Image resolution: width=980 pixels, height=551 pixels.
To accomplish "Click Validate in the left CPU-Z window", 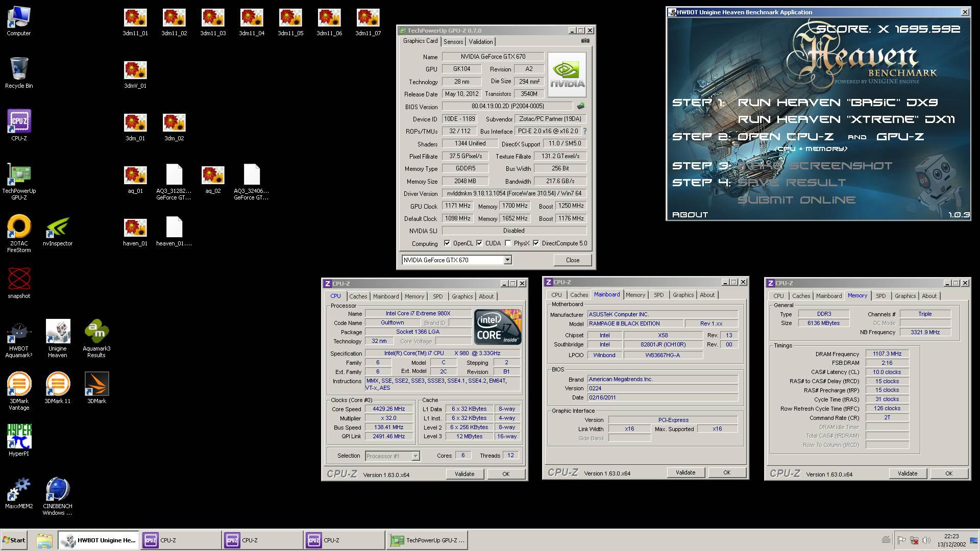I will [x=464, y=474].
